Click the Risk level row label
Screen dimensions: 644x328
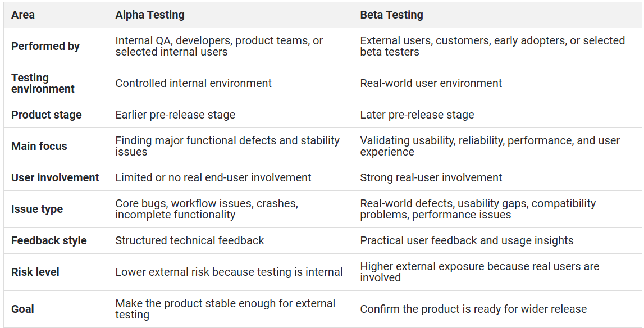point(35,272)
